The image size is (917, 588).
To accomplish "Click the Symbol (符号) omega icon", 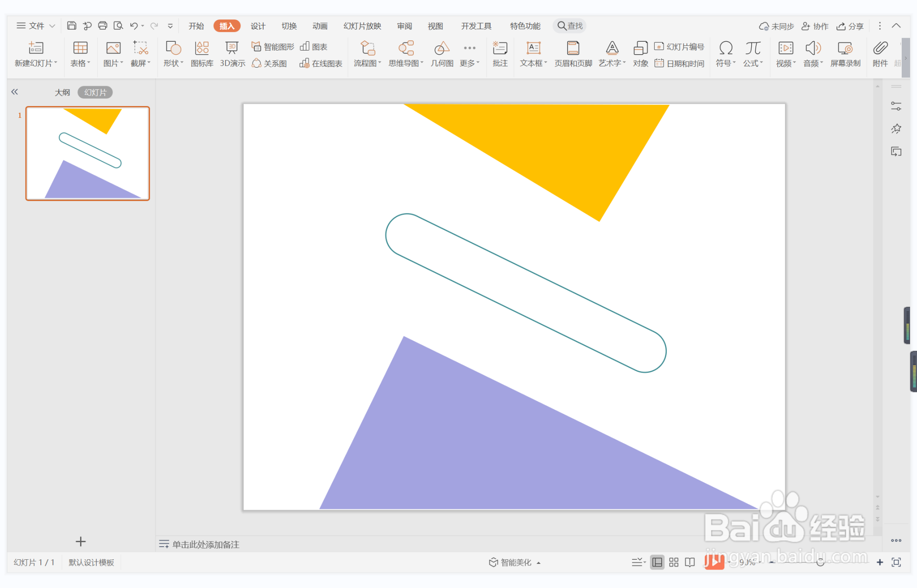I will pyautogui.click(x=726, y=48).
